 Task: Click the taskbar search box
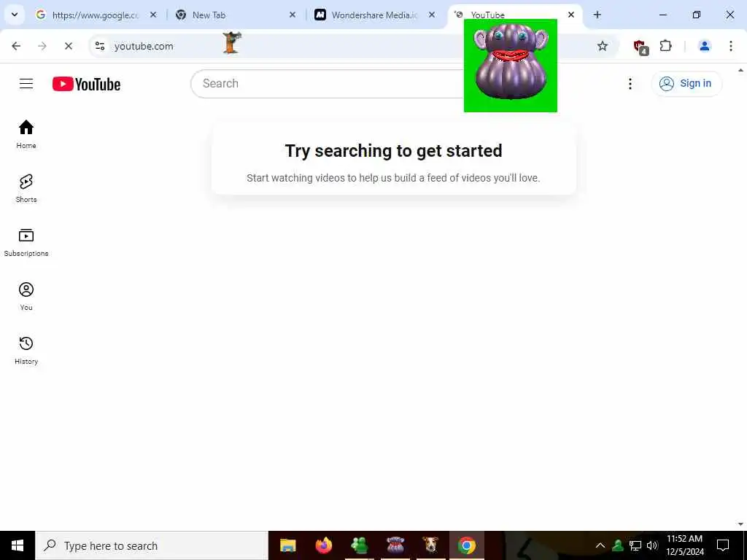point(152,545)
